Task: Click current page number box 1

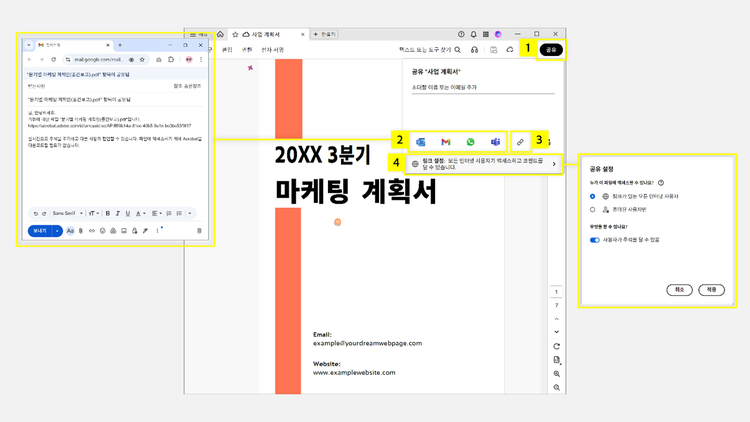Action: point(556,292)
